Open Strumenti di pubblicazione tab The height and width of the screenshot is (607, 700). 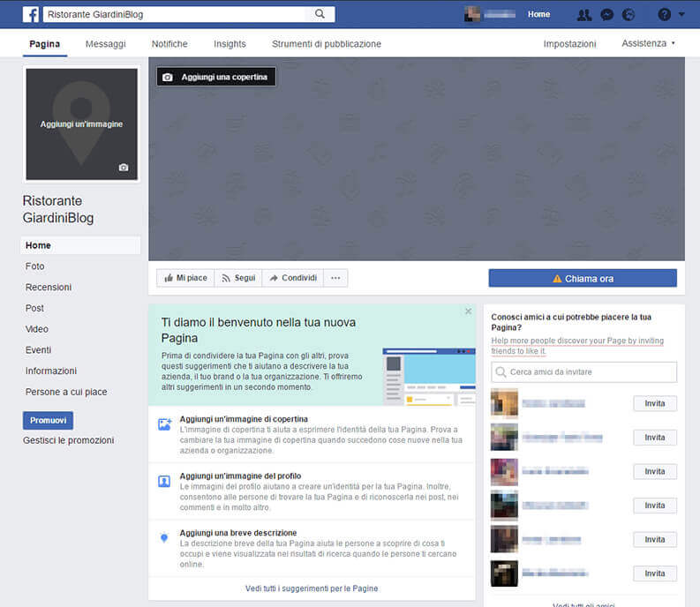327,44
